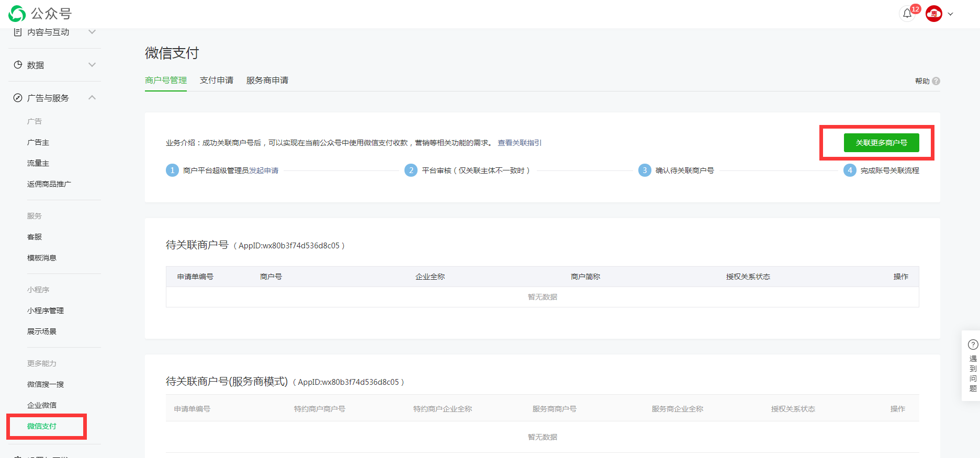
Task: Click the WeChat 公众号 logo icon
Action: [x=17, y=14]
